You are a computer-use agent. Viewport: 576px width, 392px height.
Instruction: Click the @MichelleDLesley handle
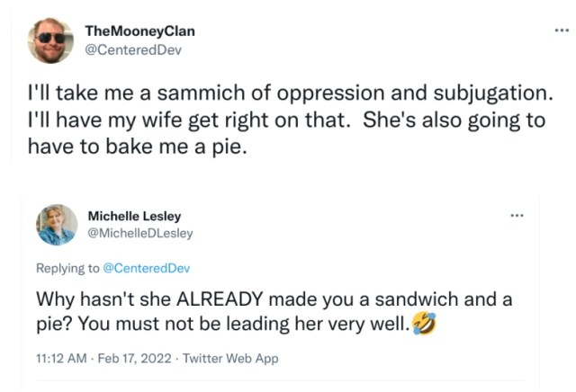point(139,233)
